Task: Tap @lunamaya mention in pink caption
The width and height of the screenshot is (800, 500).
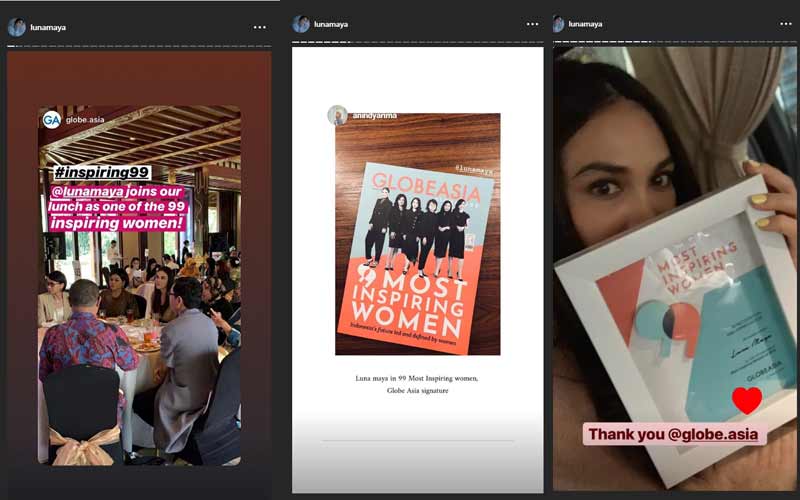Action: coord(87,192)
